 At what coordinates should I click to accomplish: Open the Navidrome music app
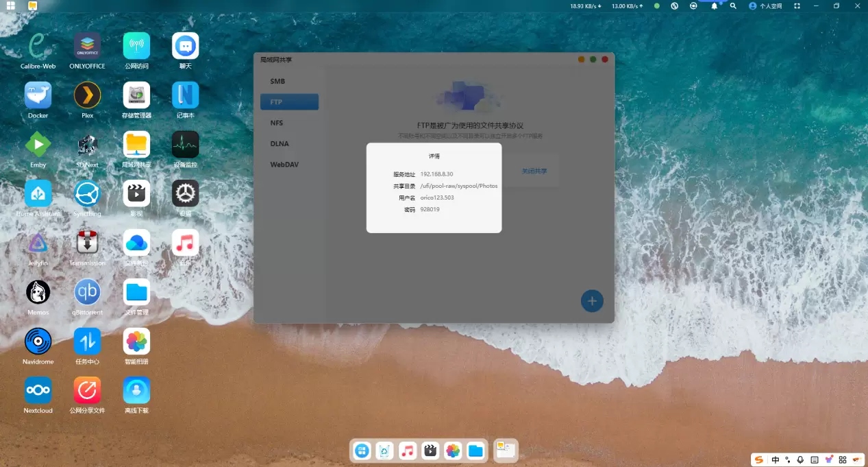click(x=38, y=342)
